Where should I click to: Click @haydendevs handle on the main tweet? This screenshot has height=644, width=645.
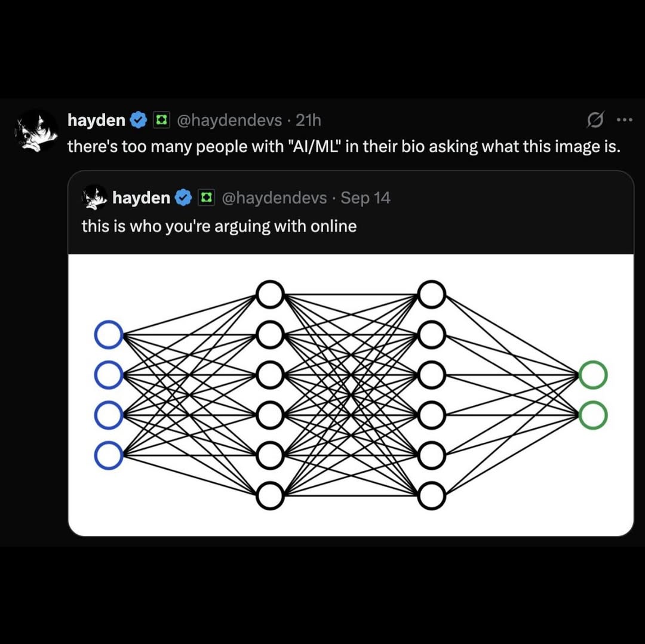[229, 121]
